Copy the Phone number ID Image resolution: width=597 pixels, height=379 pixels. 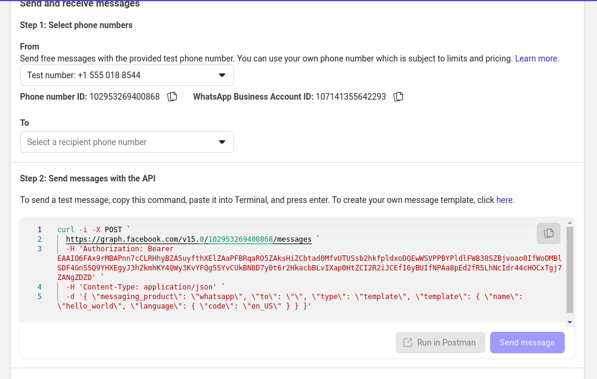(x=172, y=97)
